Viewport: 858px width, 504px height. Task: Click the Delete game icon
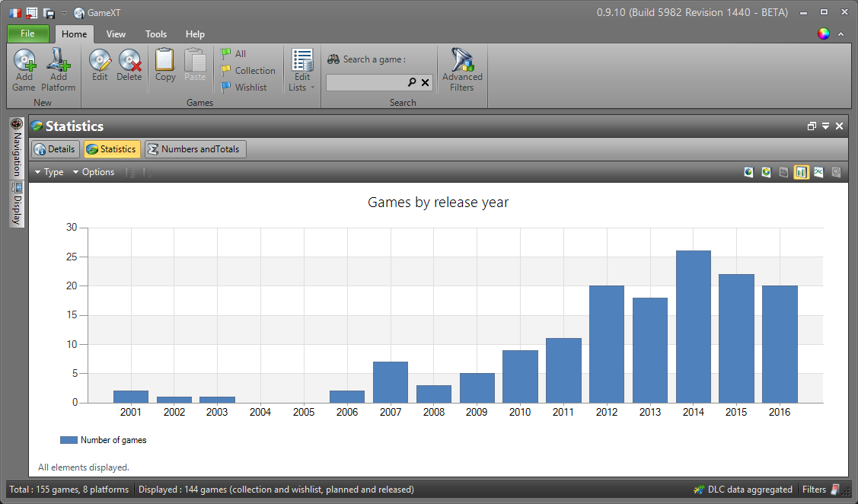(129, 59)
